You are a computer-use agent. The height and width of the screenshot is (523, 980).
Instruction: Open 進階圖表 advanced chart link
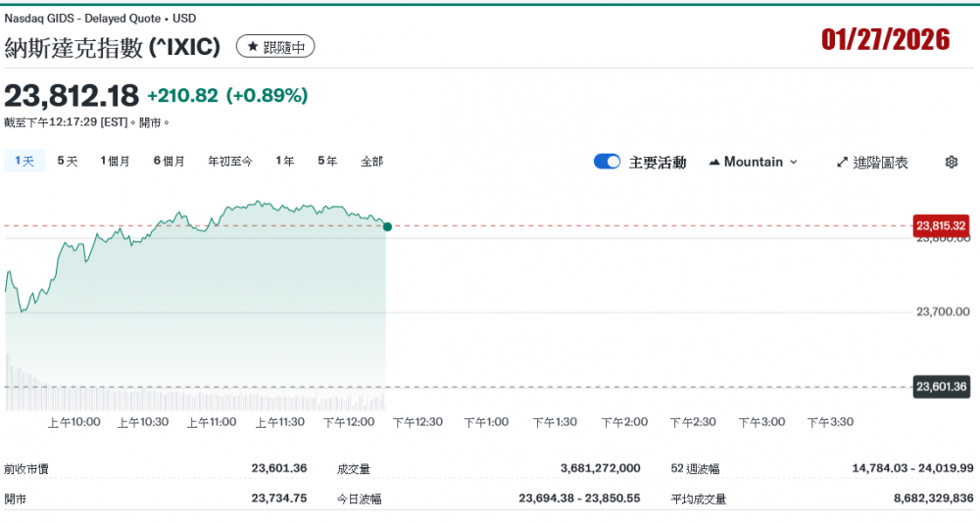click(x=880, y=162)
